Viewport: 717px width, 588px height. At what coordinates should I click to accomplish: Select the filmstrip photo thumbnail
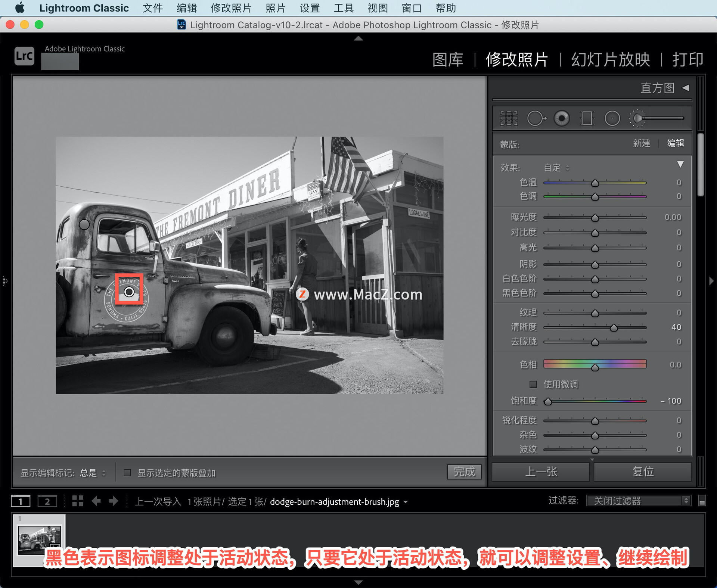coord(39,539)
